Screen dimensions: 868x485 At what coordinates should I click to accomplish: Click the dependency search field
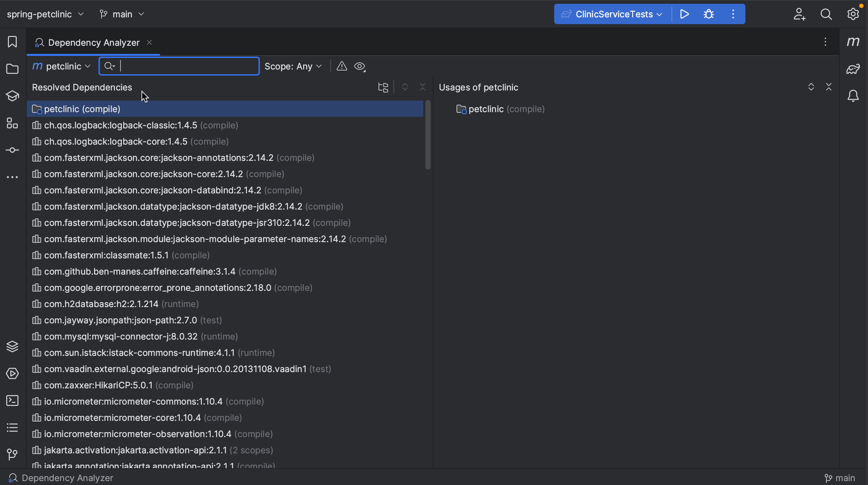(x=179, y=66)
